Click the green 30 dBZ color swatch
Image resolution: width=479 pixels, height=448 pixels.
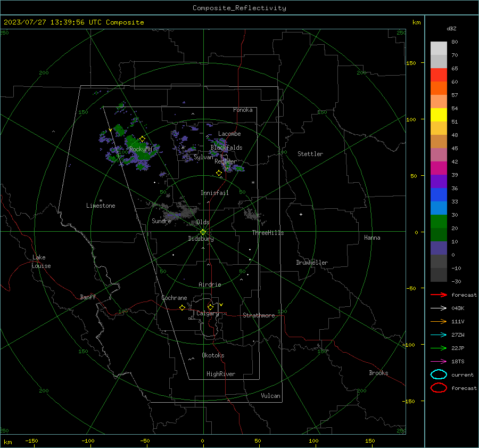(439, 222)
